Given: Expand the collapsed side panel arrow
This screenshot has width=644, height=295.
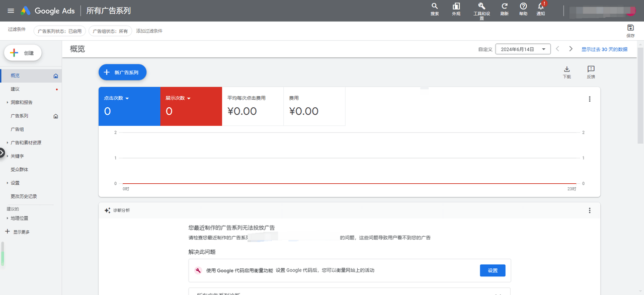Looking at the screenshot, I should coord(2,153).
